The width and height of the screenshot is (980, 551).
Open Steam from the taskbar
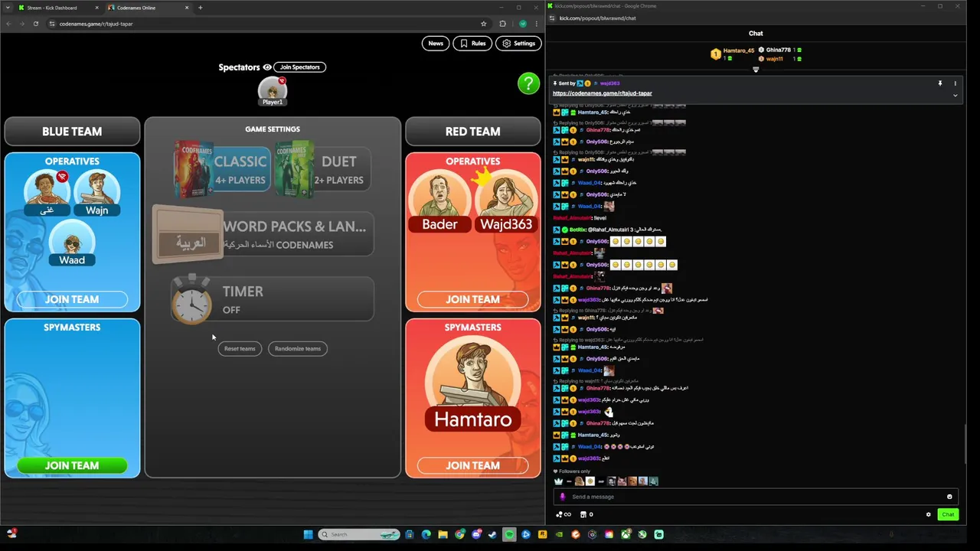coord(492,534)
